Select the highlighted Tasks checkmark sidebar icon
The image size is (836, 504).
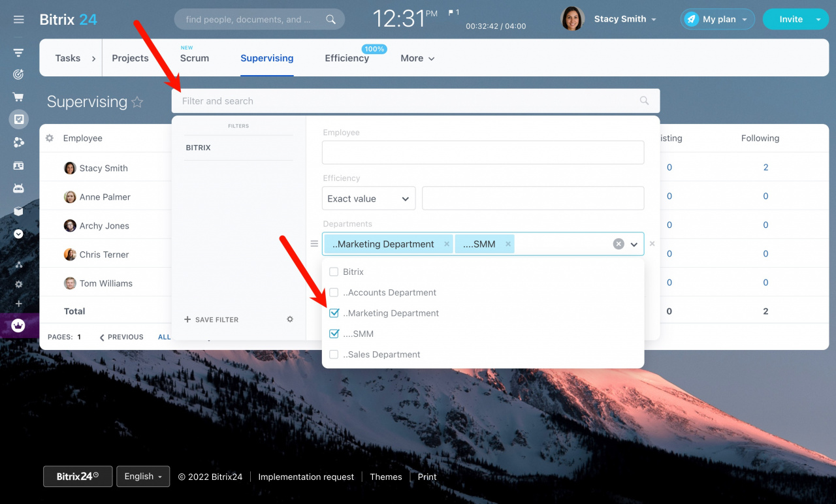18,119
